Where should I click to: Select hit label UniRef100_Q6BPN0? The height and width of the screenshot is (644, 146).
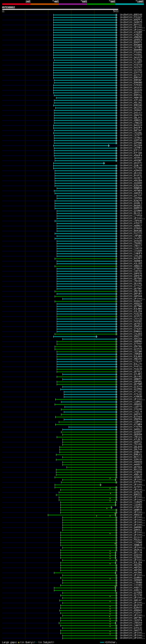(x=131, y=341)
